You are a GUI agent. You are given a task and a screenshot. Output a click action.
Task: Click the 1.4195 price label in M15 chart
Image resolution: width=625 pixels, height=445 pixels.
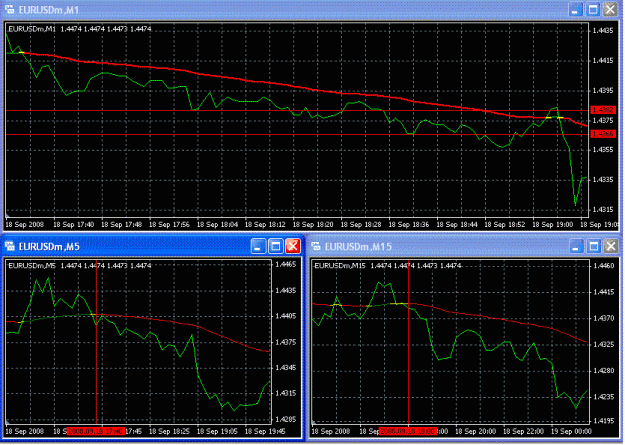click(x=603, y=420)
